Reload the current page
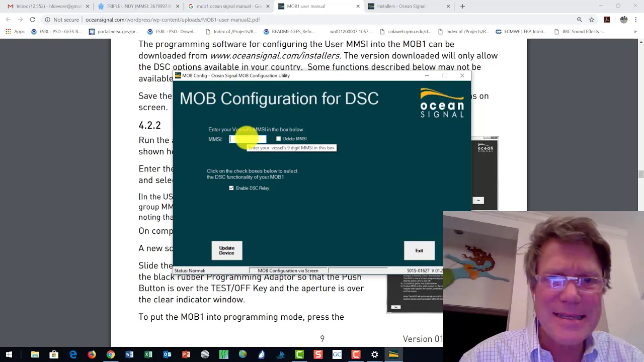644x362 pixels. [32, 20]
